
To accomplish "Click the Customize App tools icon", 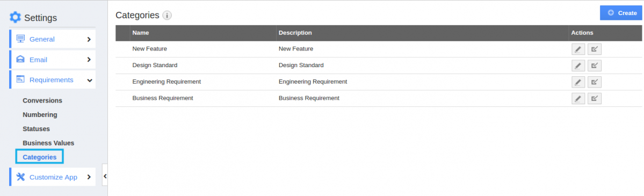I will 20,177.
